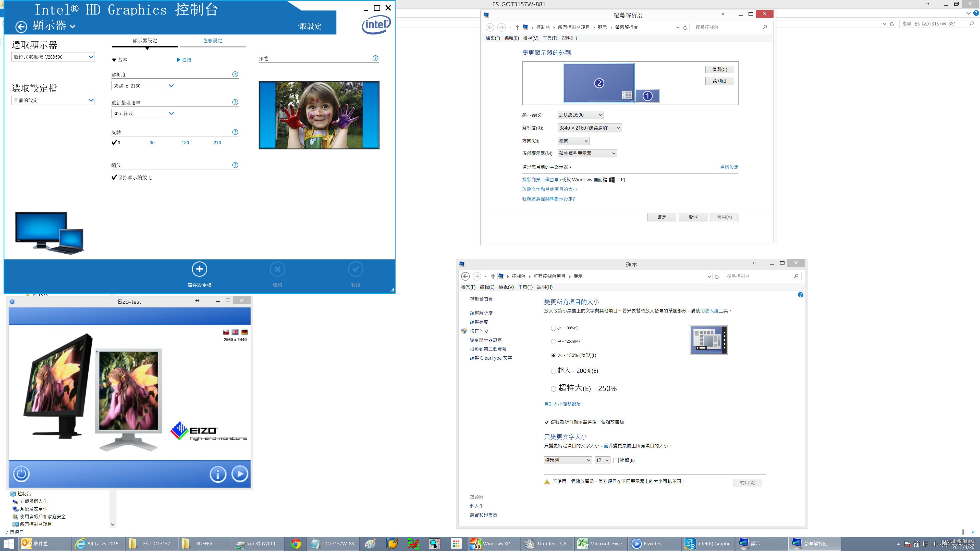Select the German flag in Eizo-test

click(244, 332)
